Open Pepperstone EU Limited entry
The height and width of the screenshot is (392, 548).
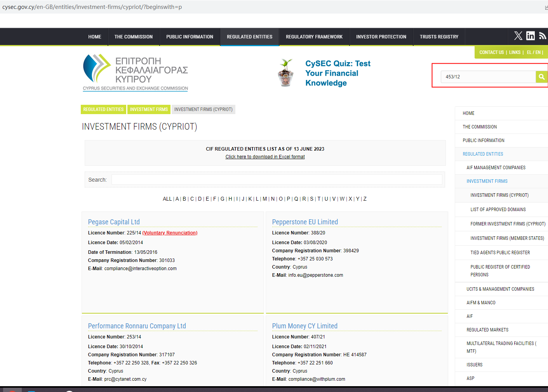pos(305,222)
